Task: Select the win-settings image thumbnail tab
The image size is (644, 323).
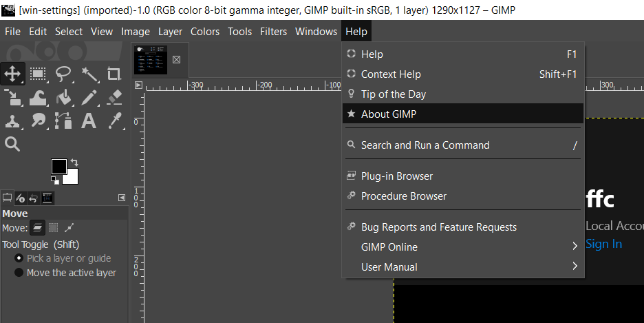Action: [x=151, y=60]
